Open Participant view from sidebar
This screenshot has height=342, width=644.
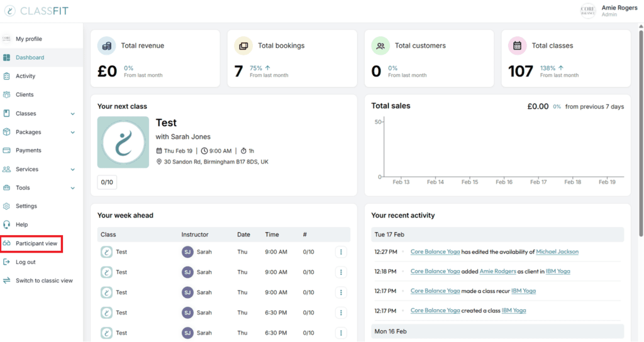point(36,243)
